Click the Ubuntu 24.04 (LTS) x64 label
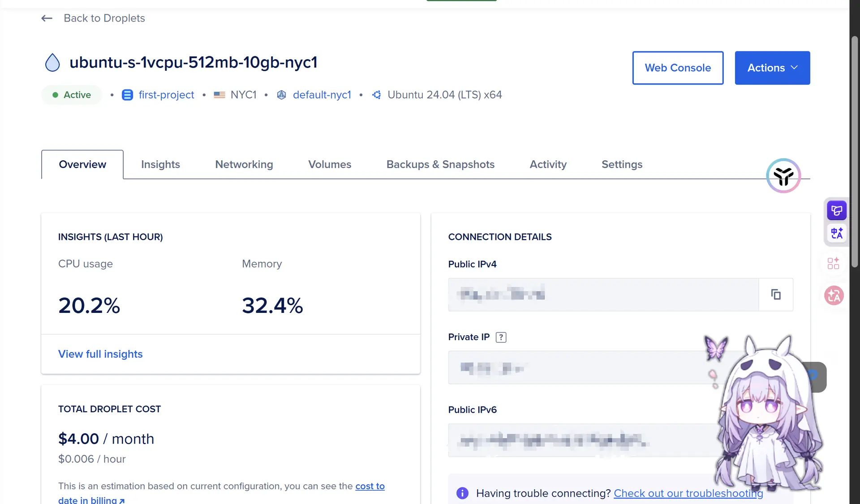Viewport: 860px width, 504px height. pos(445,95)
